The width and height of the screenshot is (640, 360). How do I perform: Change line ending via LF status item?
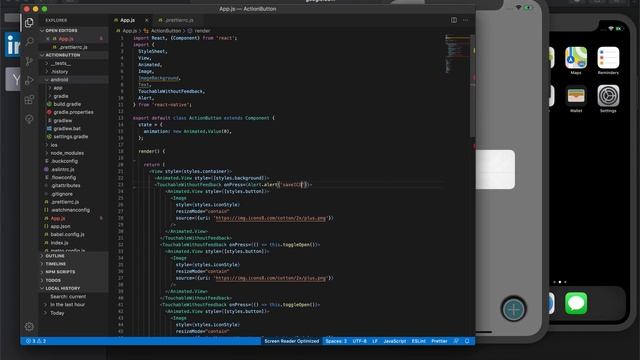pos(375,341)
